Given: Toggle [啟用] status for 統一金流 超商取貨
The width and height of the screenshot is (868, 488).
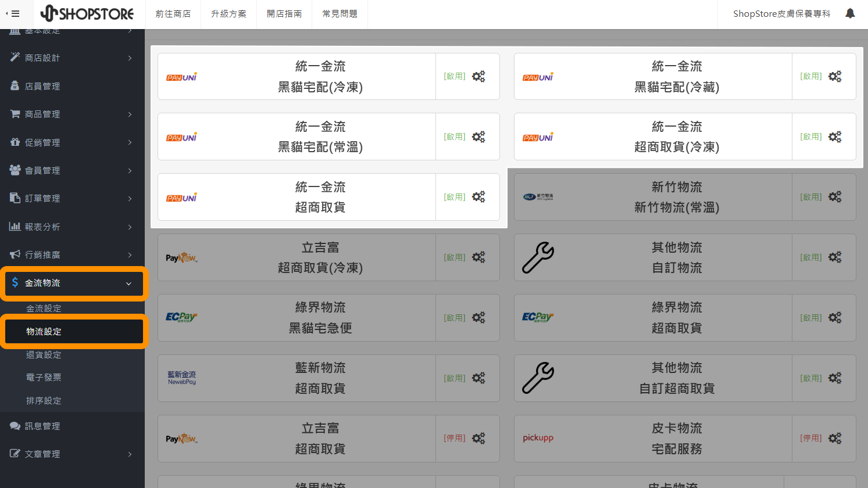Looking at the screenshot, I should tap(455, 197).
